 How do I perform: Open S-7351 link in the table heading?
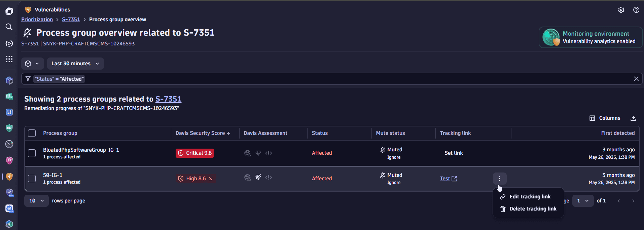click(x=168, y=99)
